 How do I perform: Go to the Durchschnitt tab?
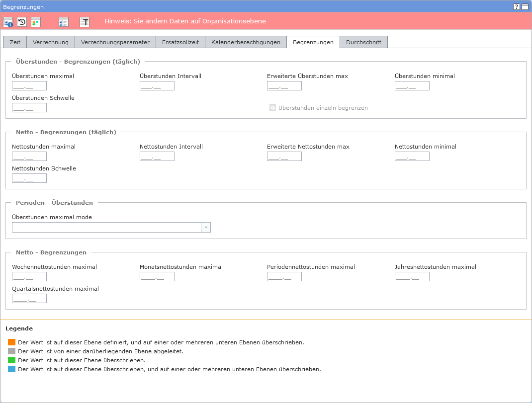pyautogui.click(x=363, y=42)
